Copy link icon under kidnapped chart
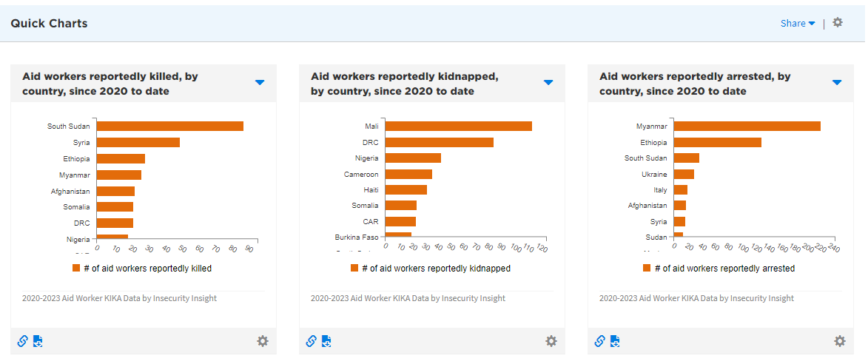Image resolution: width=868 pixels, height=364 pixels. [311, 341]
